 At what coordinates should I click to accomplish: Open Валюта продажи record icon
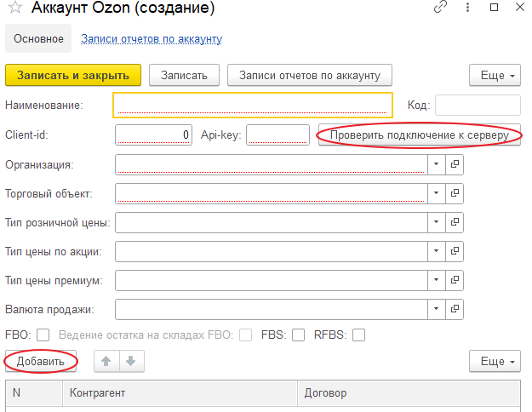click(455, 309)
